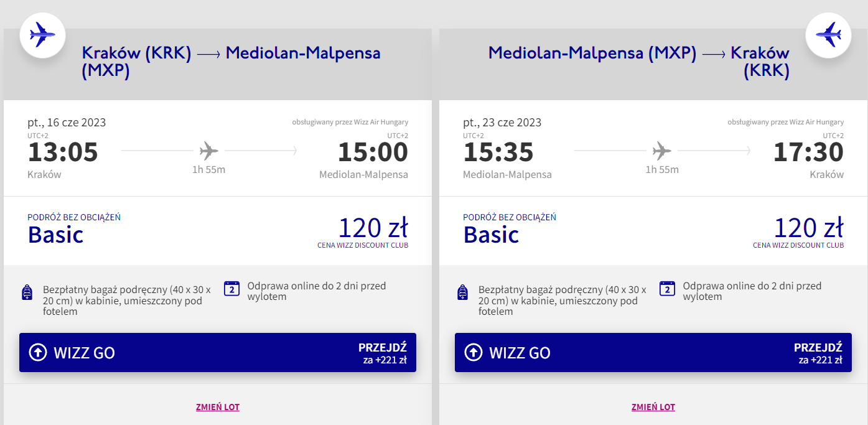This screenshot has width=868, height=425.
Task: Upgrade the outbound flight via PRZEJDŹ za +221 zł
Action: (382, 353)
